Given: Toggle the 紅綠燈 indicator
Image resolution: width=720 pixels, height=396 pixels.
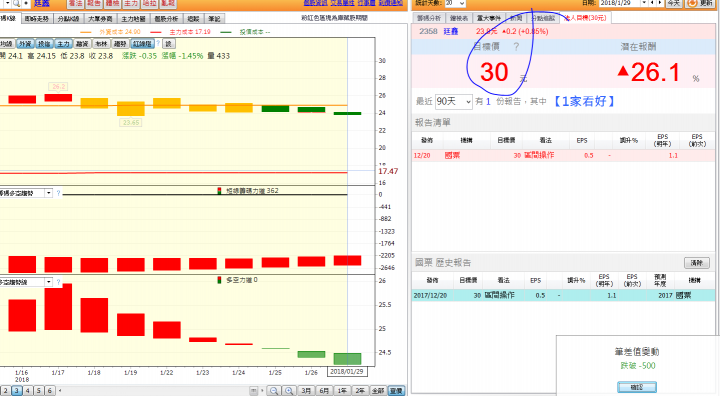Looking at the screenshot, I should 142,44.
